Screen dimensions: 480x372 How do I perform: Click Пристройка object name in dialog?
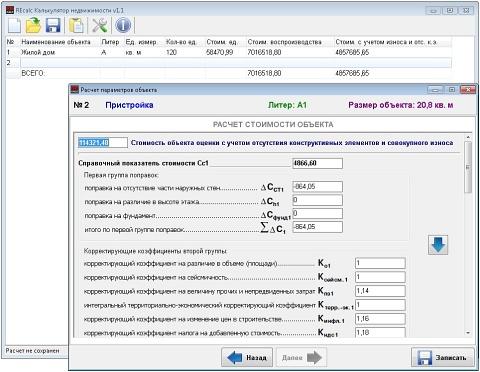coord(129,105)
